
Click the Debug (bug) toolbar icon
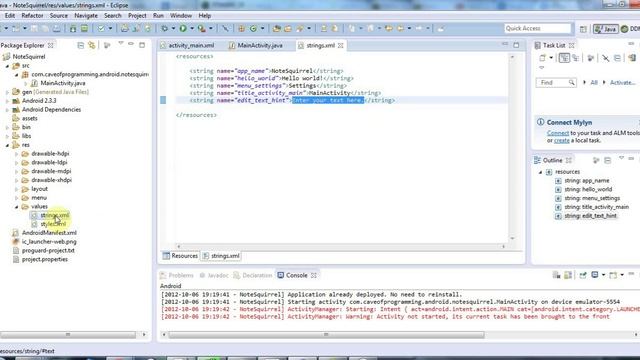point(164,28)
